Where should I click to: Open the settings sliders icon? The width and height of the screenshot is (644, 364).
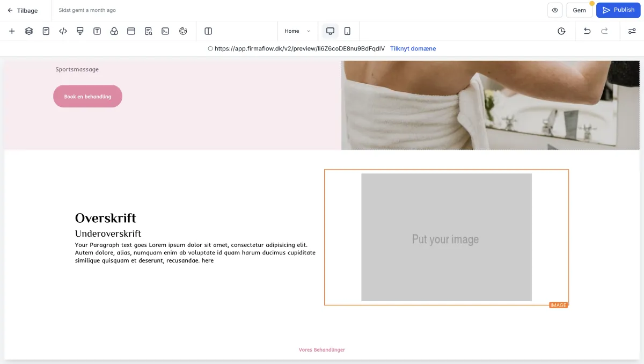[x=632, y=31]
